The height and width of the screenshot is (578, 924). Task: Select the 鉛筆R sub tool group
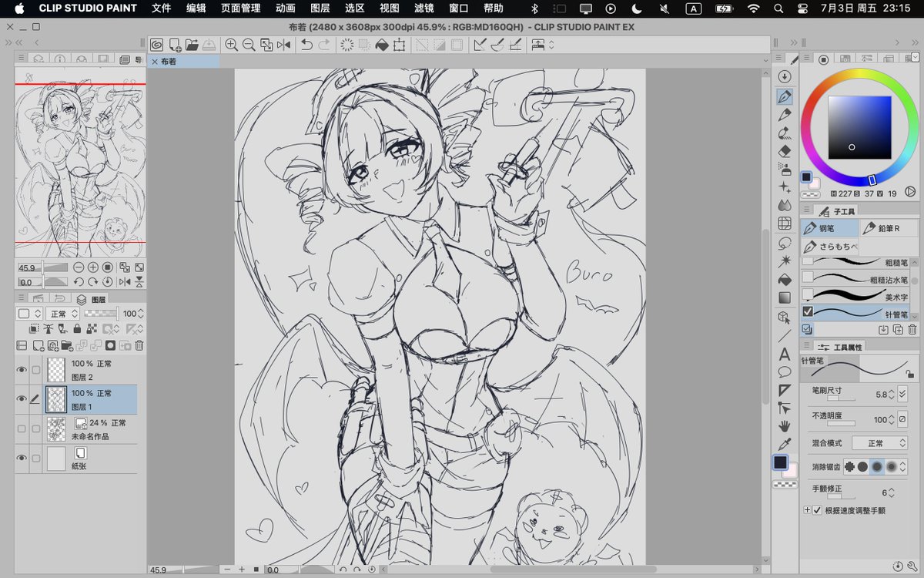889,228
